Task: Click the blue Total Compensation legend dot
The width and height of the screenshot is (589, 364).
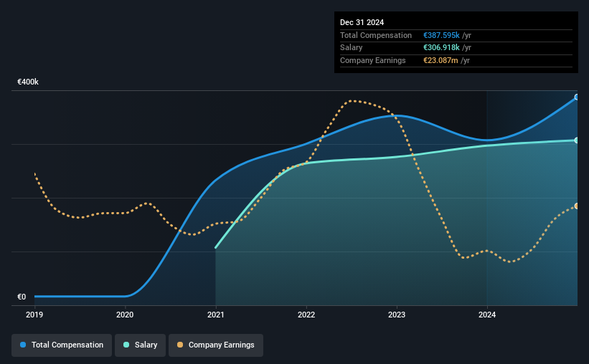Action: coord(23,345)
